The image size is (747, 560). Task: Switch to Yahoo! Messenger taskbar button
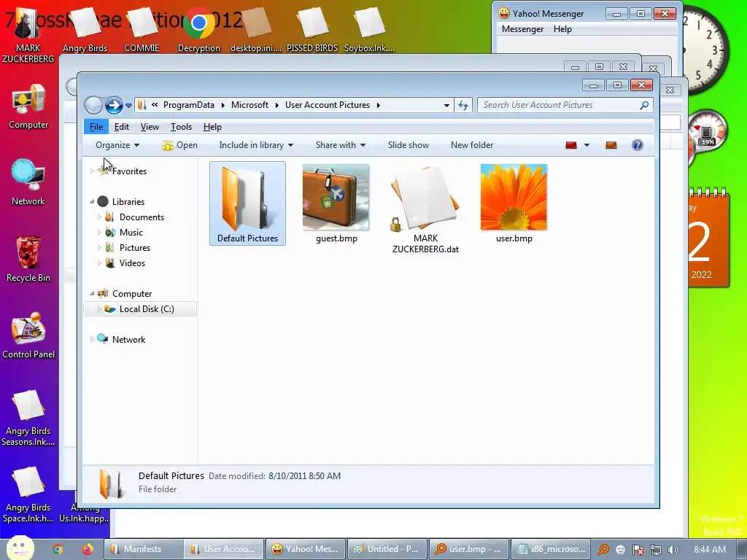pyautogui.click(x=306, y=549)
